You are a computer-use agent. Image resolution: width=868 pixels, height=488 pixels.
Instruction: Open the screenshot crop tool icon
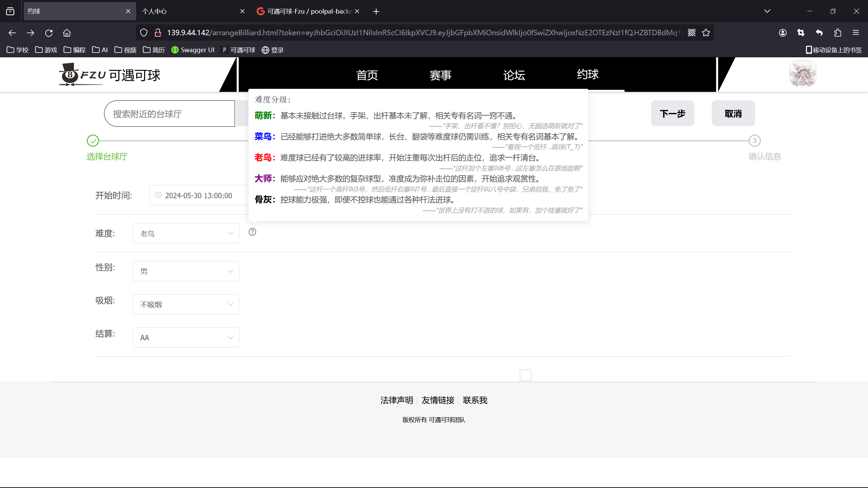point(801,33)
